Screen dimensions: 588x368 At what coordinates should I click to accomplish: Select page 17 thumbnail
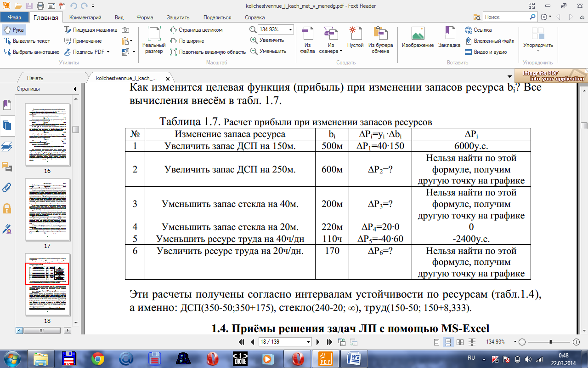pos(47,209)
